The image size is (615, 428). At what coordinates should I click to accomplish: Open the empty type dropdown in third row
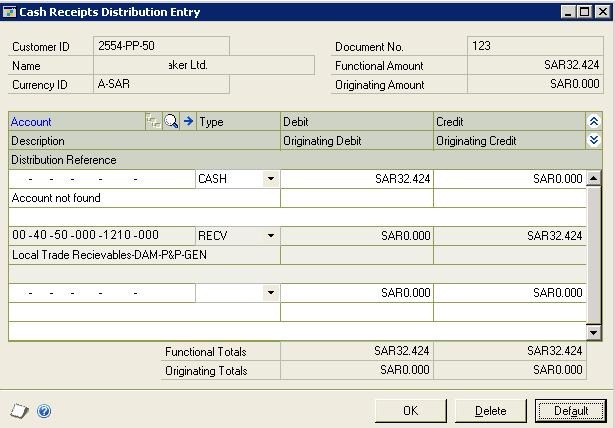point(271,293)
